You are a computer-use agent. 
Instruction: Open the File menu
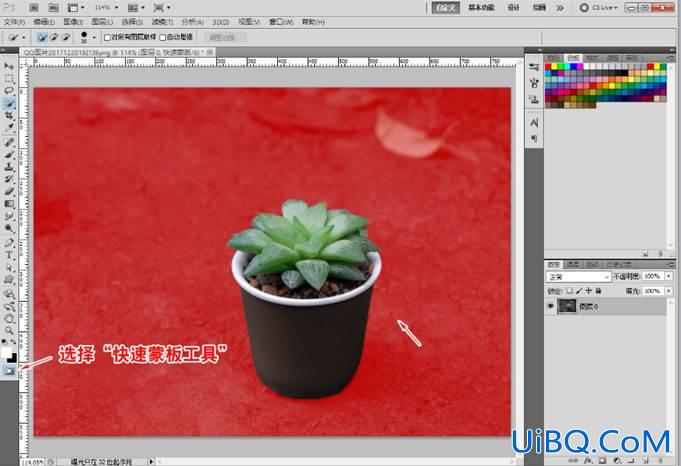coord(14,22)
